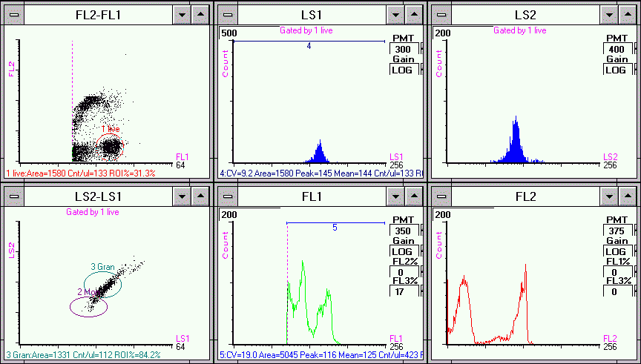Click the FL1 Gain LOG field
641x364 pixels.
click(x=404, y=251)
